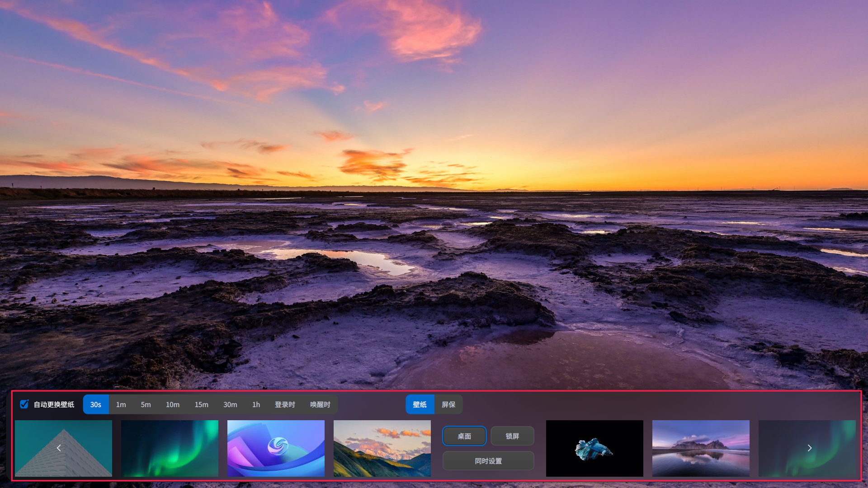
Task: Set interval to 30m
Action: click(x=230, y=404)
